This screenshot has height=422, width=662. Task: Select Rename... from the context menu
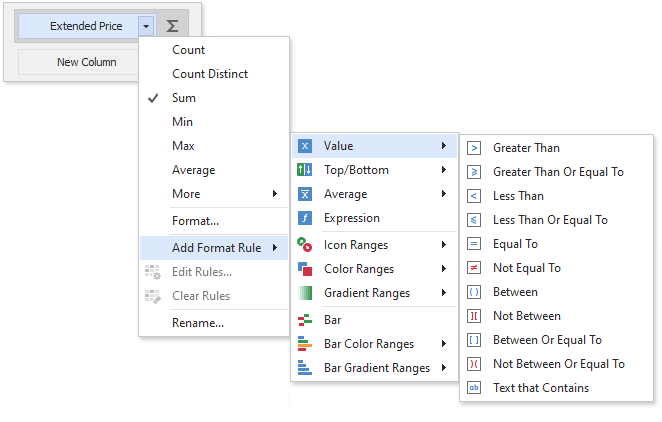pyautogui.click(x=198, y=322)
